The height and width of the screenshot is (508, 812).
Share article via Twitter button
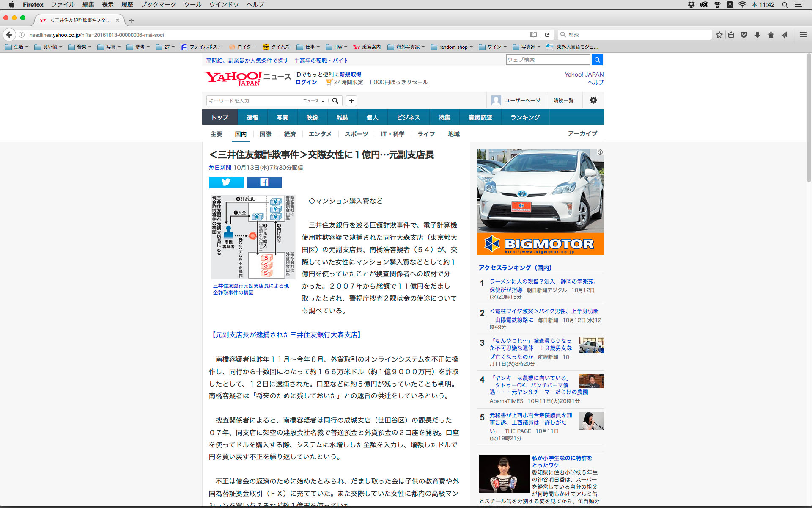point(226,182)
